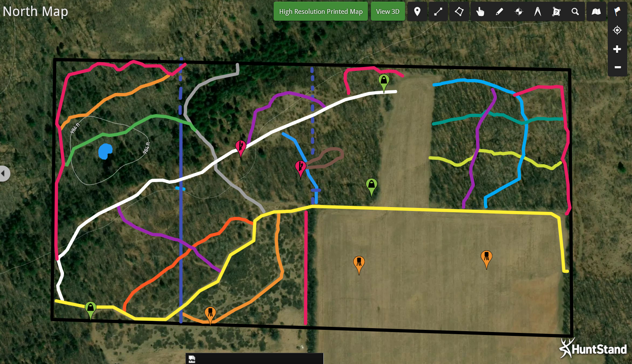Select the compass measure tool
632x364 pixels.
click(x=537, y=12)
